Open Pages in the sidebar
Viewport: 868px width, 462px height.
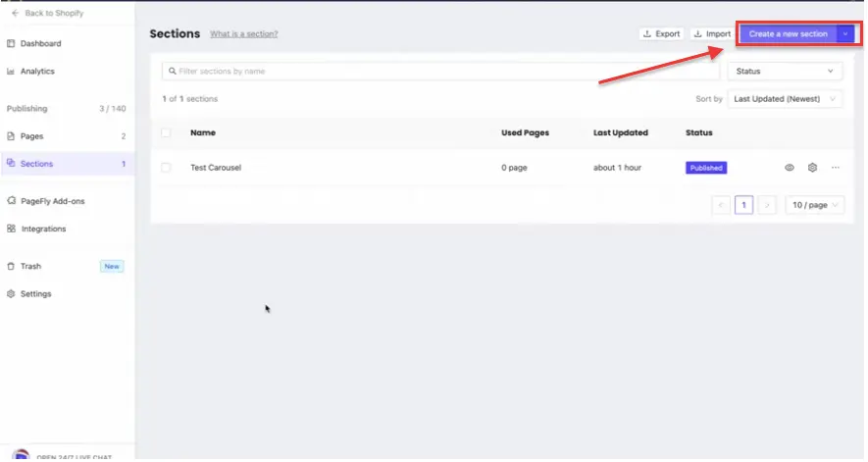pyautogui.click(x=32, y=136)
